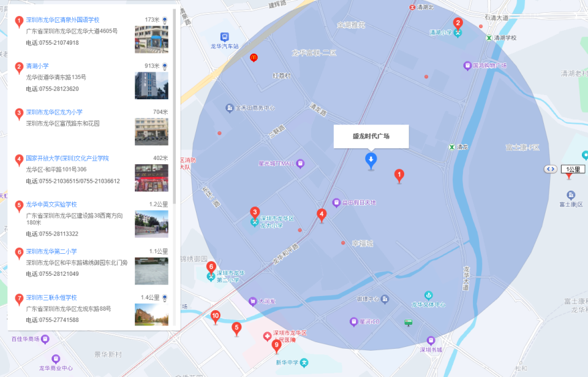Screen dimensions: 588x377
Task: Open the 深圳市龙华区清泉外国语学校 result link
Action: click(62, 20)
